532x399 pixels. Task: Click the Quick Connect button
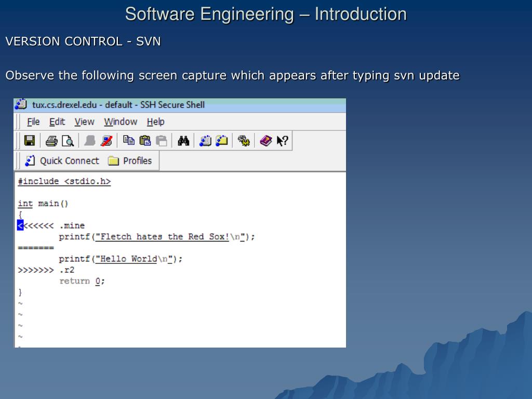coord(62,161)
